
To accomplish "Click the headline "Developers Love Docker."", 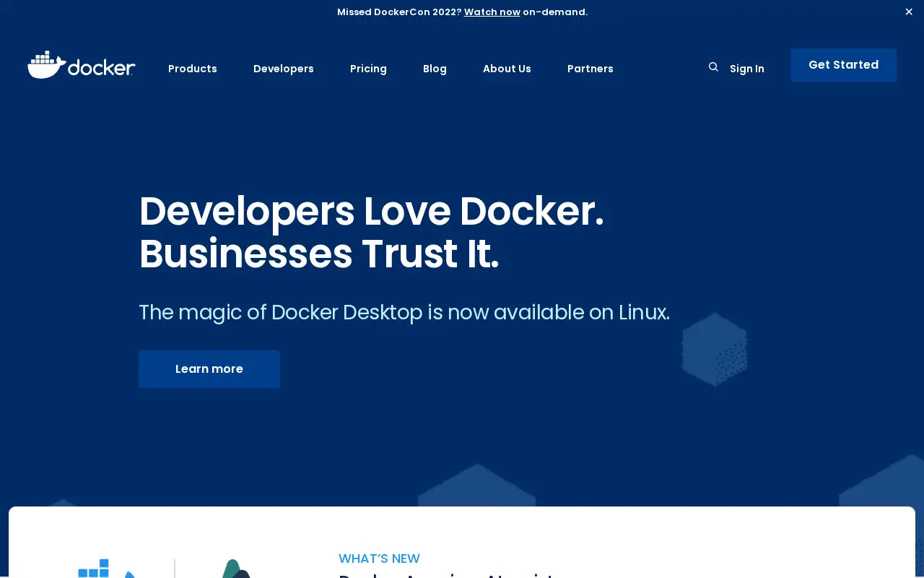I will pyautogui.click(x=372, y=211).
